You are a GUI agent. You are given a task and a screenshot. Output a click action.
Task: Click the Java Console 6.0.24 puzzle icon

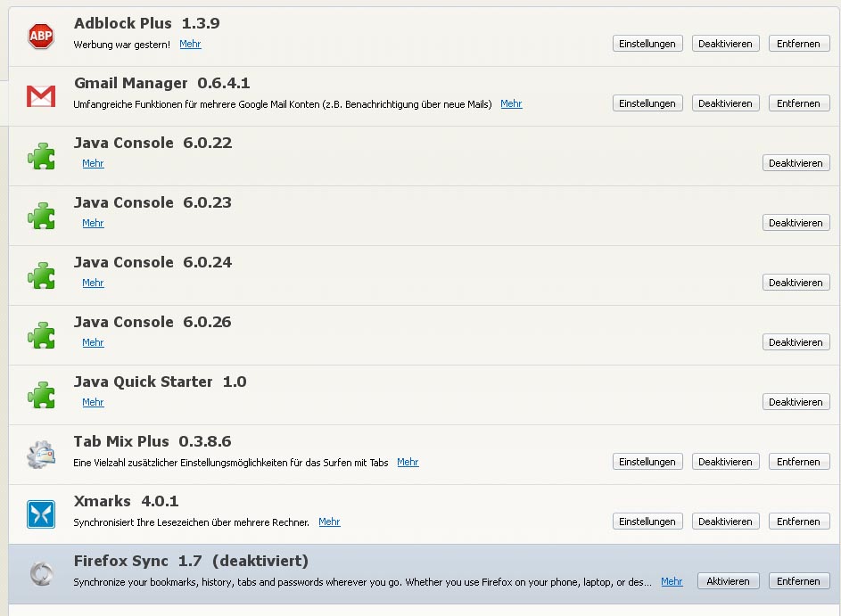41,275
